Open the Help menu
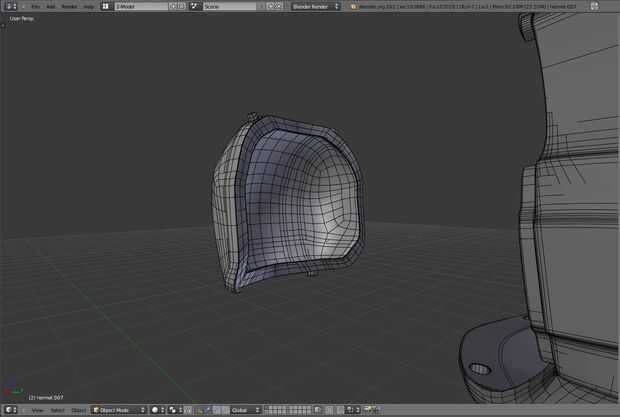 pos(89,7)
